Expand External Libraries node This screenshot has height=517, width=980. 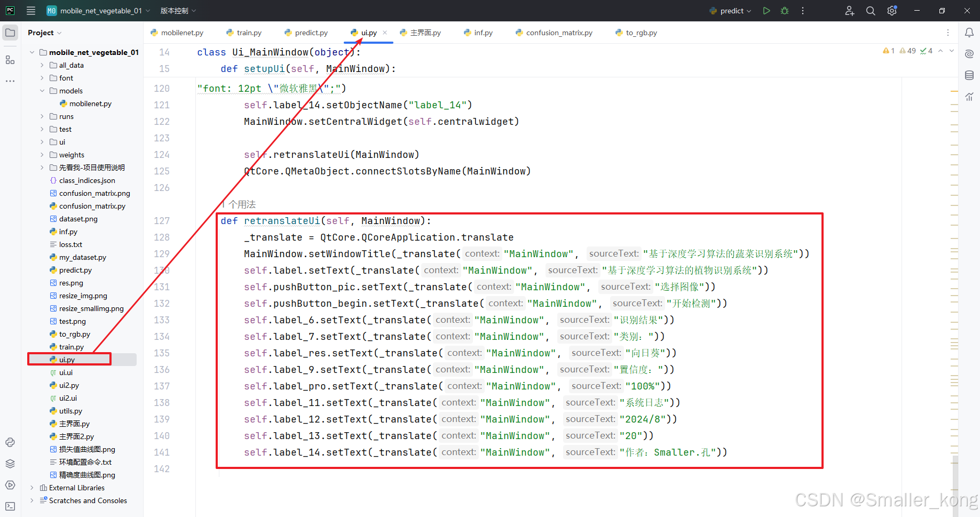pyautogui.click(x=32, y=488)
